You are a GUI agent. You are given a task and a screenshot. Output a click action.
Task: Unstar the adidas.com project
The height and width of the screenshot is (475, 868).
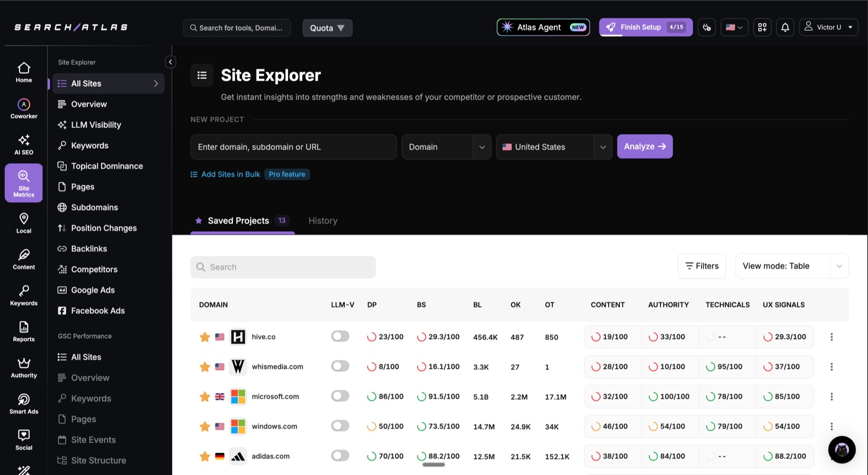pyautogui.click(x=205, y=457)
